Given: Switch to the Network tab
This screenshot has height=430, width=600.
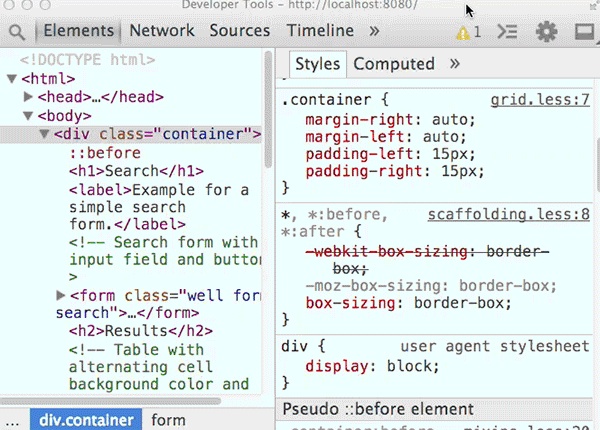Looking at the screenshot, I should tap(162, 31).
